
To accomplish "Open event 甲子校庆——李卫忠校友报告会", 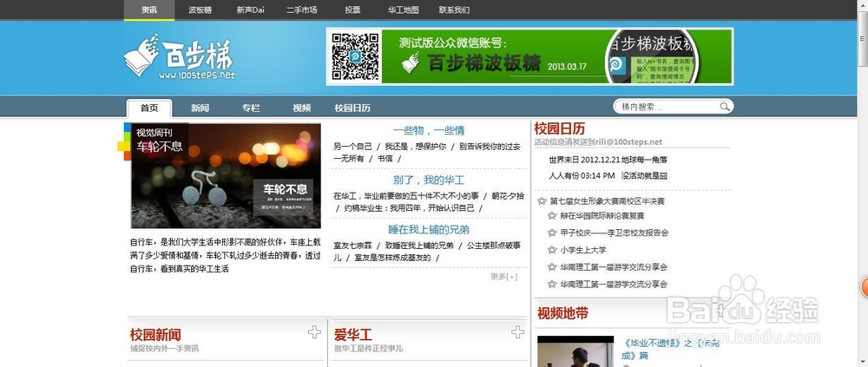I will tap(615, 233).
